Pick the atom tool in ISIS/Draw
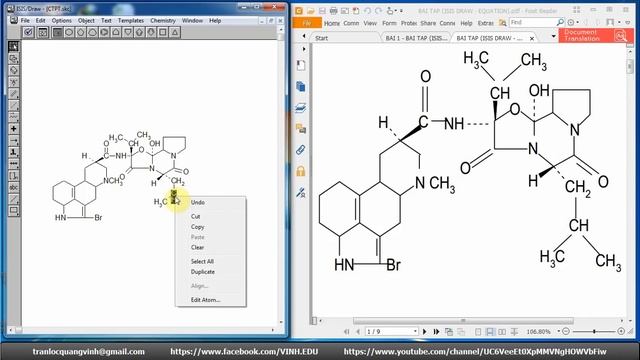The image size is (640, 360). pyautogui.click(x=13, y=82)
